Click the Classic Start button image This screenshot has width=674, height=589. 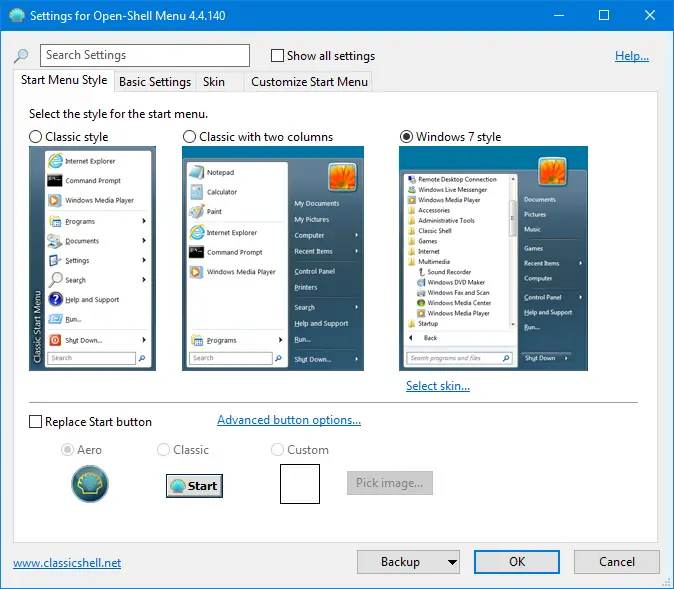(194, 486)
